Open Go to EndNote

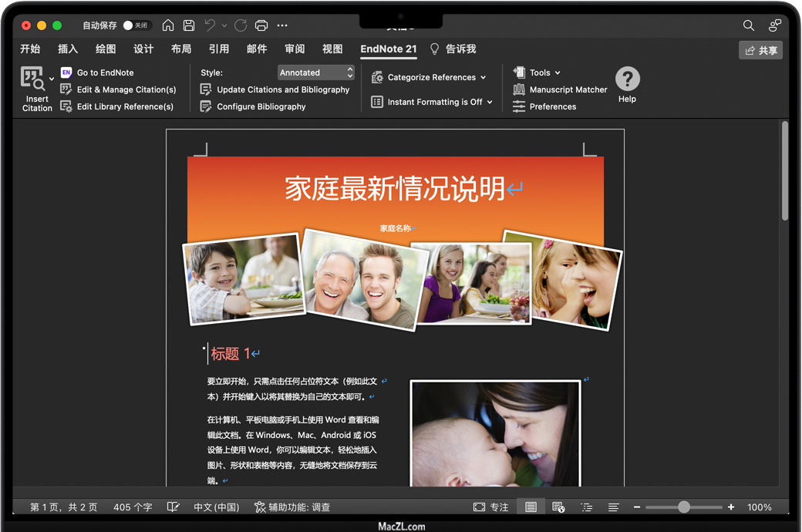point(105,72)
